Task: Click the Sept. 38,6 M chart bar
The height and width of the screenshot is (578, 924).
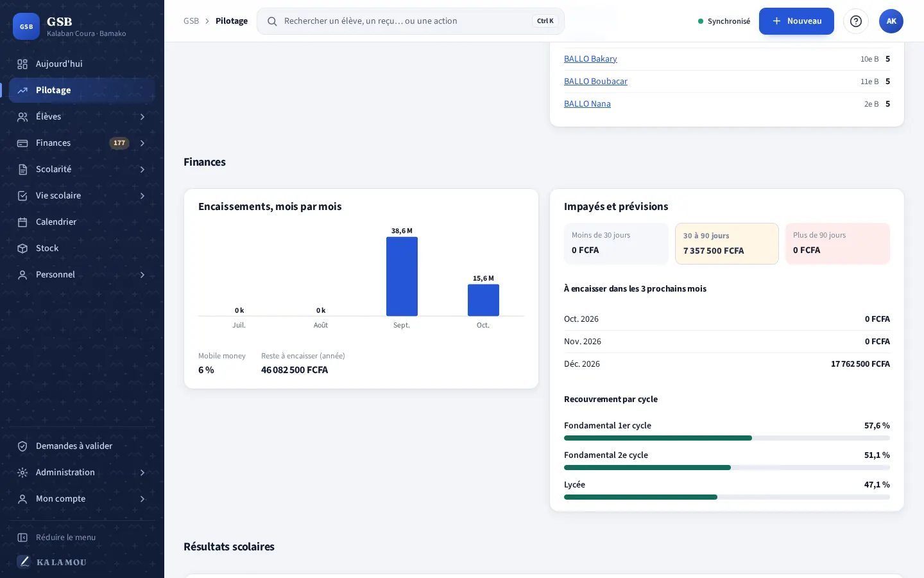Action: point(402,276)
